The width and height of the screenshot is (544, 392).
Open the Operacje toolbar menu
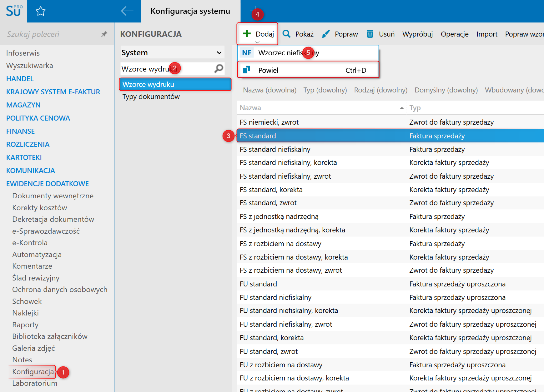(454, 34)
